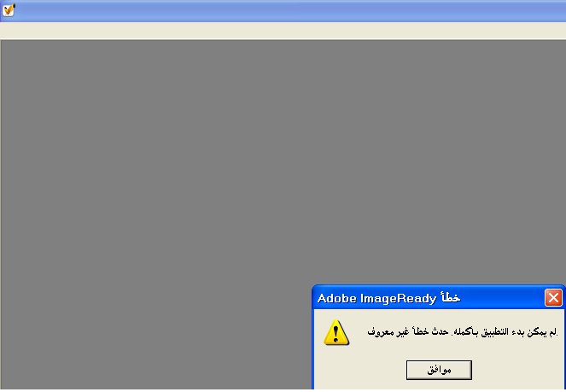Click blank dialog area beside the موافق button

[x=516, y=370]
